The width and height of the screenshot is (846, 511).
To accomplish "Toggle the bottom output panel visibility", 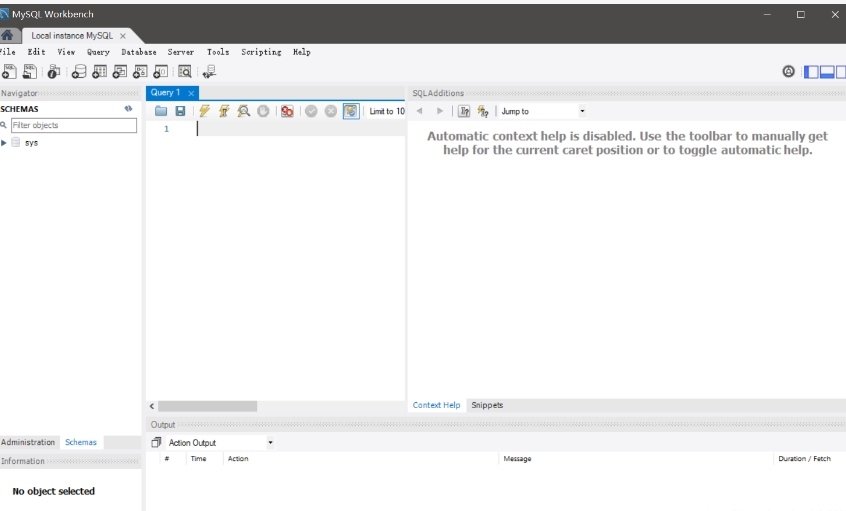I will 827,71.
